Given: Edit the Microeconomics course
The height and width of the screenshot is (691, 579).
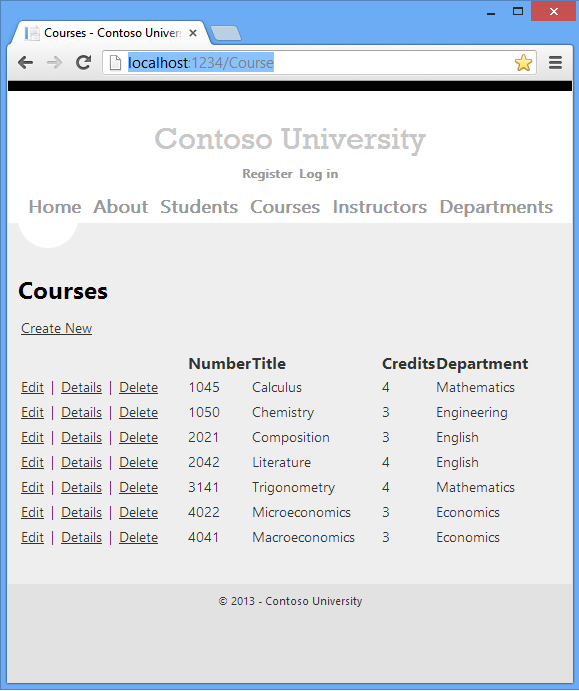Looking at the screenshot, I should tap(33, 513).
